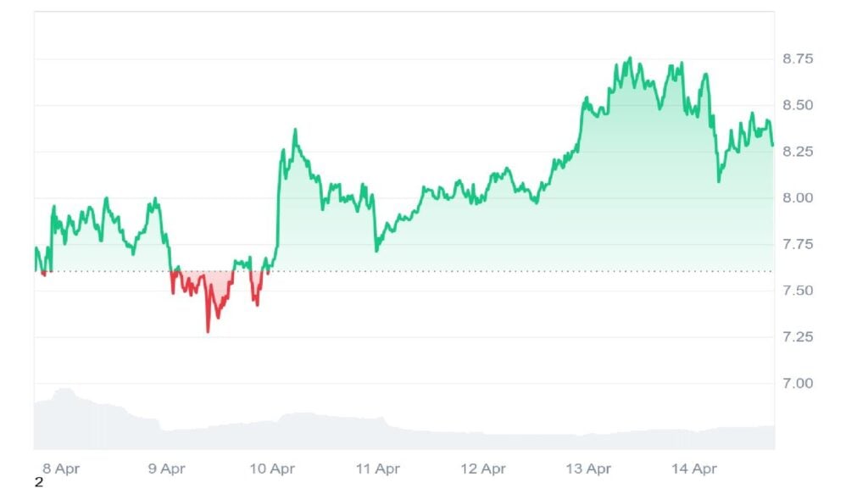868x488 pixels.
Task: Select the 8.50 price axis label
Action: point(798,105)
